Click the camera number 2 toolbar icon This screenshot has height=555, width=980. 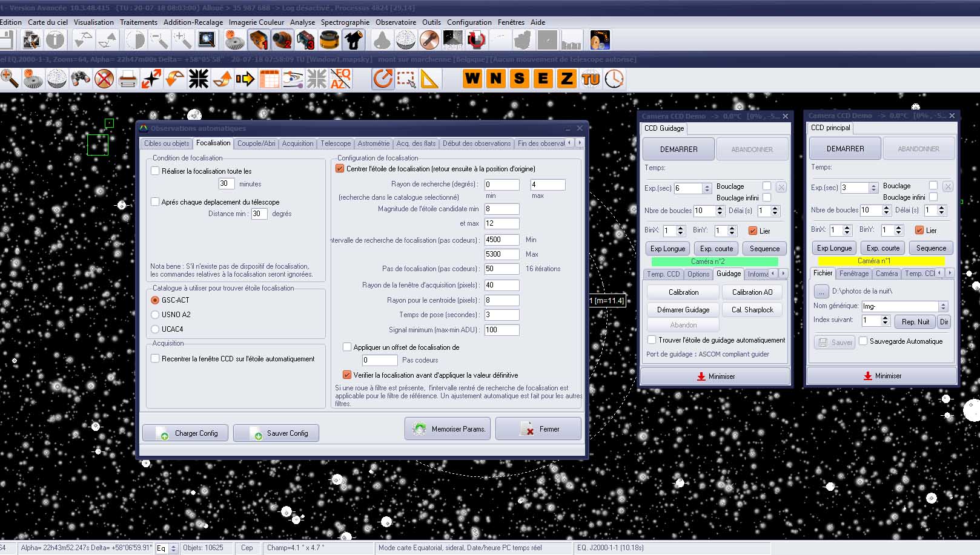pyautogui.click(x=282, y=41)
